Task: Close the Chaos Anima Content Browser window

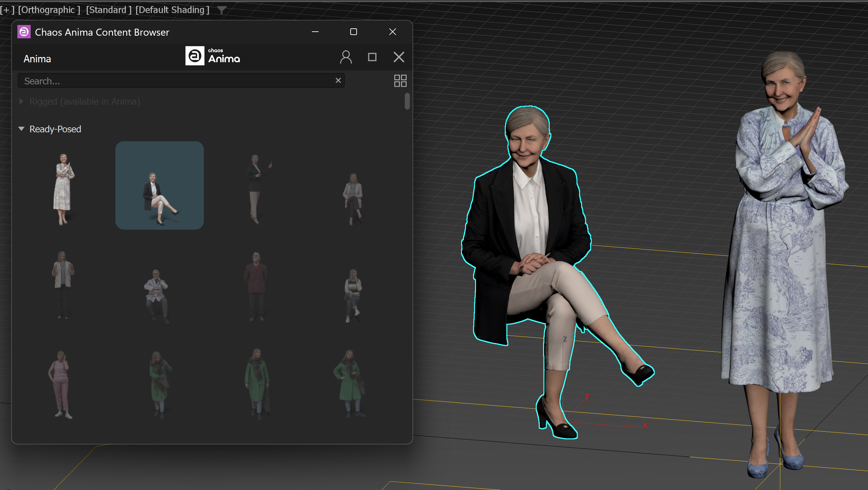Action: pyautogui.click(x=392, y=32)
